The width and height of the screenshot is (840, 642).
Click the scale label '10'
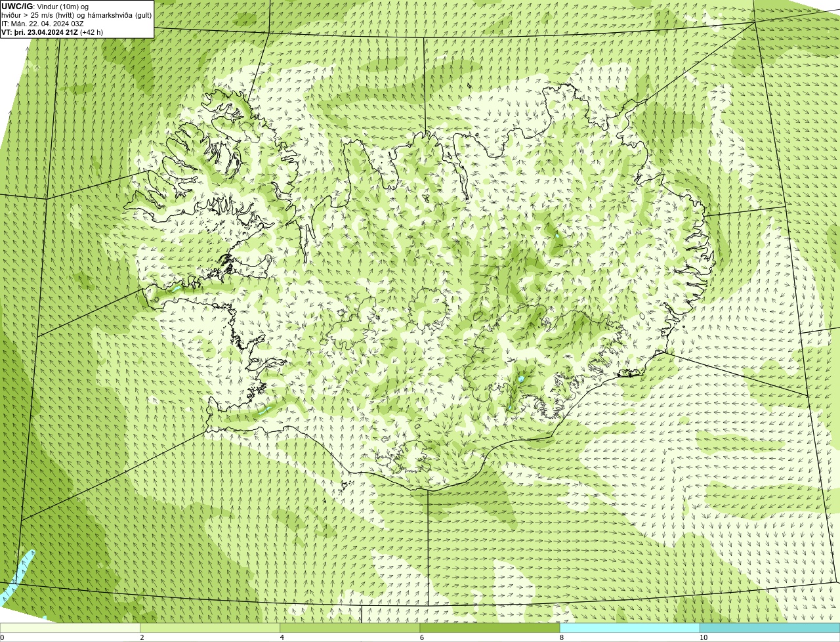point(703,637)
